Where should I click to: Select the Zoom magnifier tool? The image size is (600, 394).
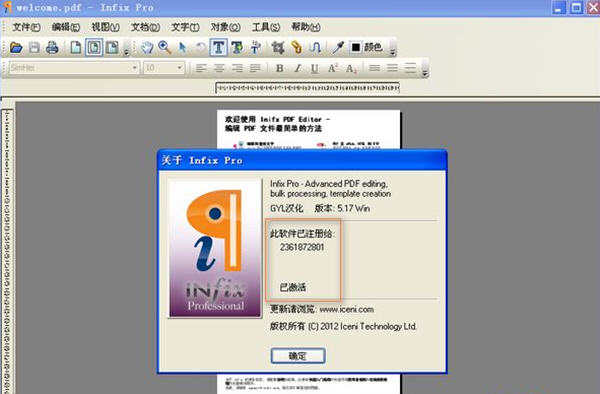165,47
